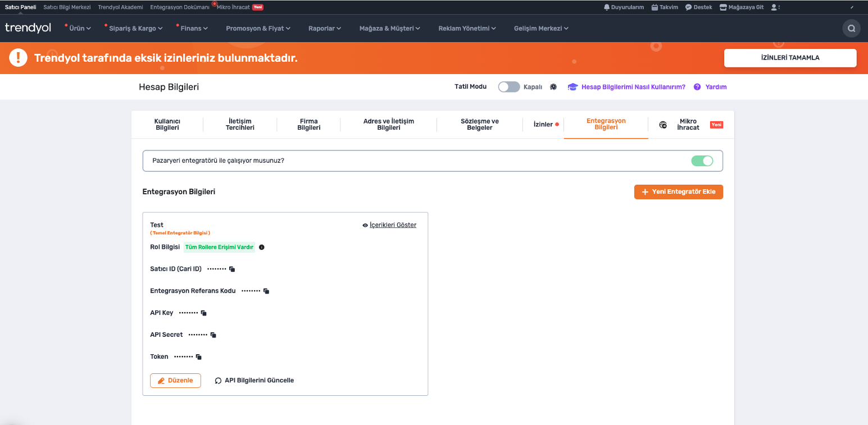Click the İZİNLERİ TAMAMLA button
Image resolution: width=868 pixels, height=425 pixels.
tap(790, 58)
